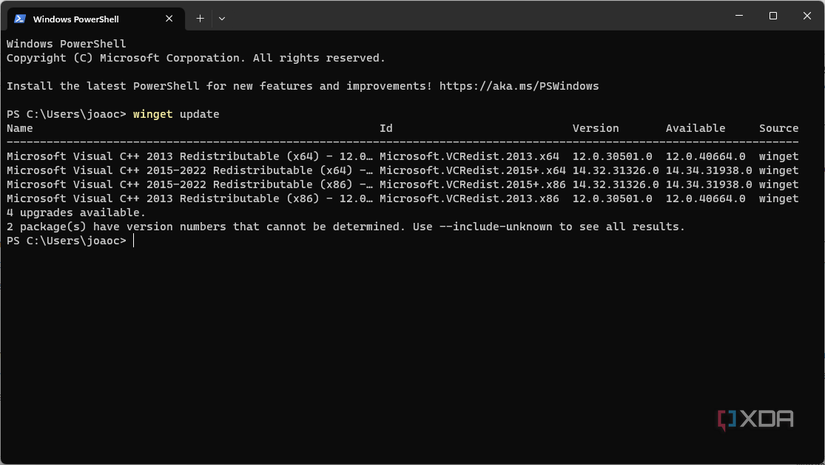Close the terminal window
This screenshot has width=825, height=465.
click(x=806, y=16)
